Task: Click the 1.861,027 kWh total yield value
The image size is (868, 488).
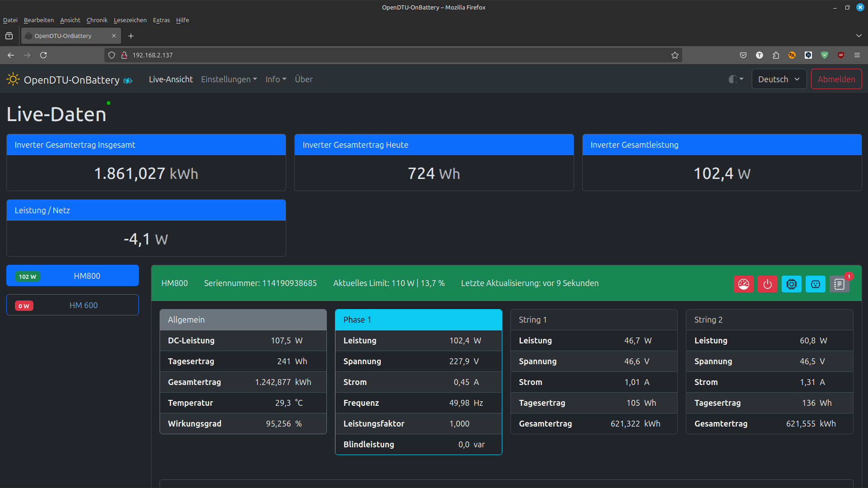Action: (x=146, y=174)
